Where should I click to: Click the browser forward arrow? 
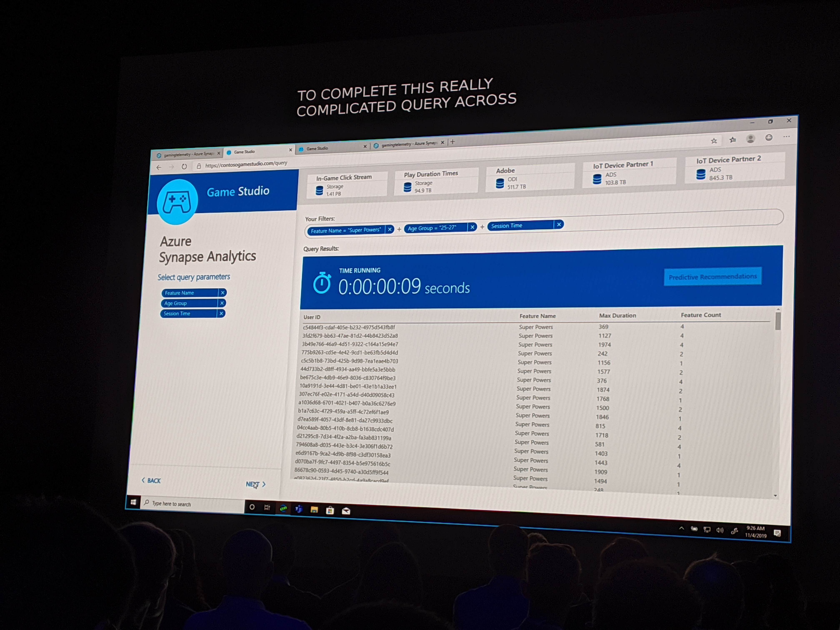click(x=171, y=167)
